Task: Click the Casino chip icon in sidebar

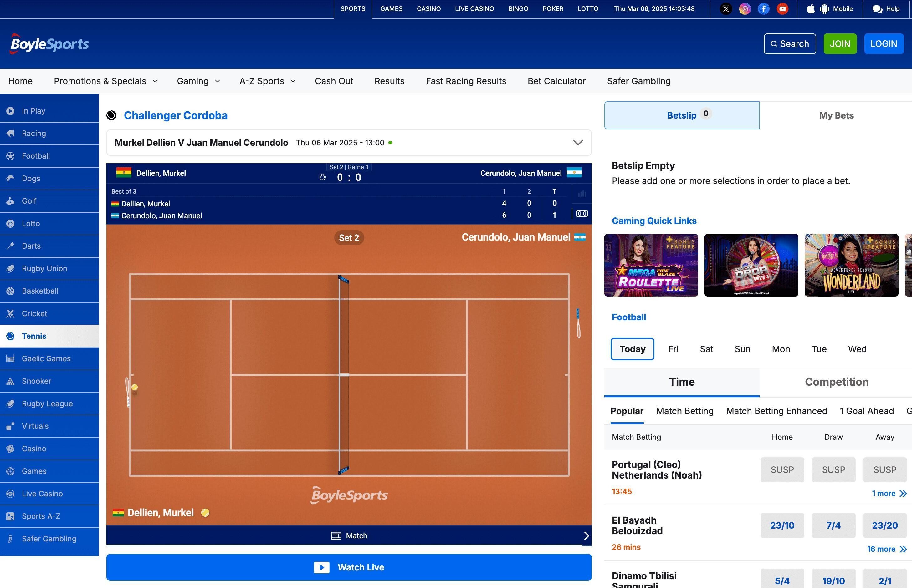Action: click(x=10, y=449)
